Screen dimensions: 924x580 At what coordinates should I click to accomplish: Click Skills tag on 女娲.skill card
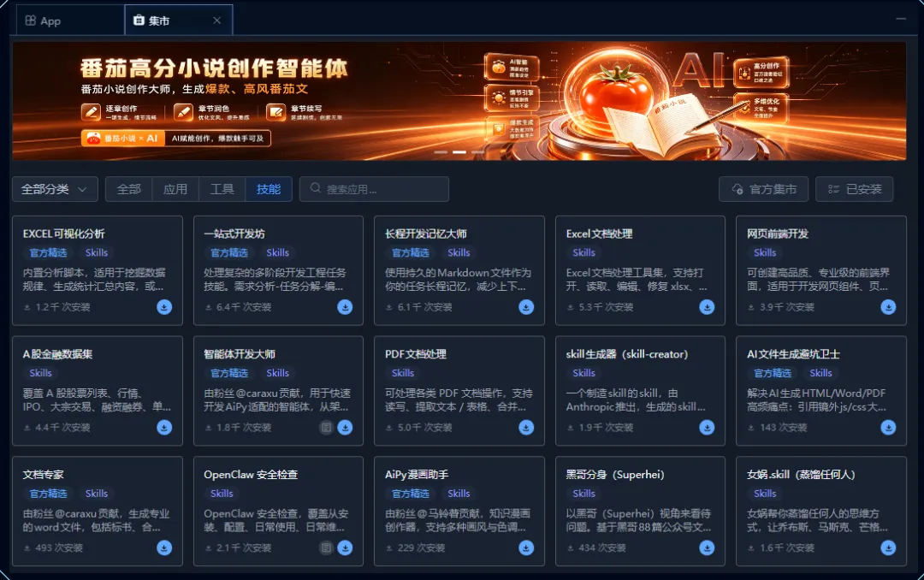pos(764,494)
